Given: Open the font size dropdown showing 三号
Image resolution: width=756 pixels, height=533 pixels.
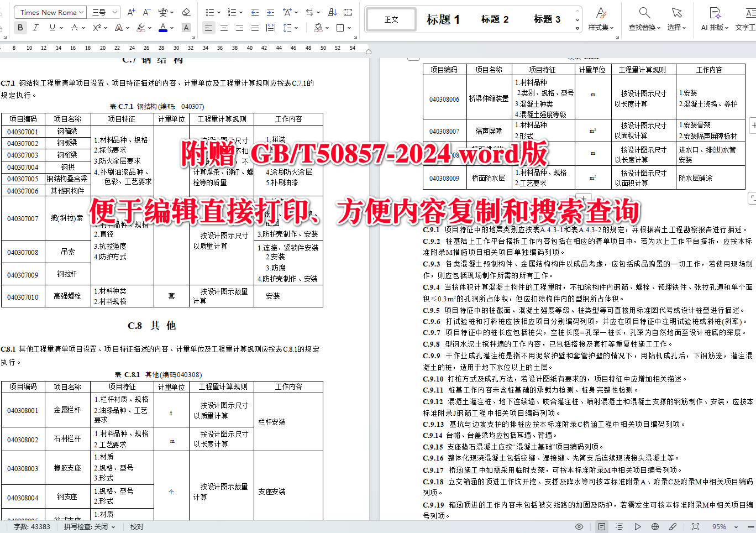Looking at the screenshot, I should tap(104, 12).
